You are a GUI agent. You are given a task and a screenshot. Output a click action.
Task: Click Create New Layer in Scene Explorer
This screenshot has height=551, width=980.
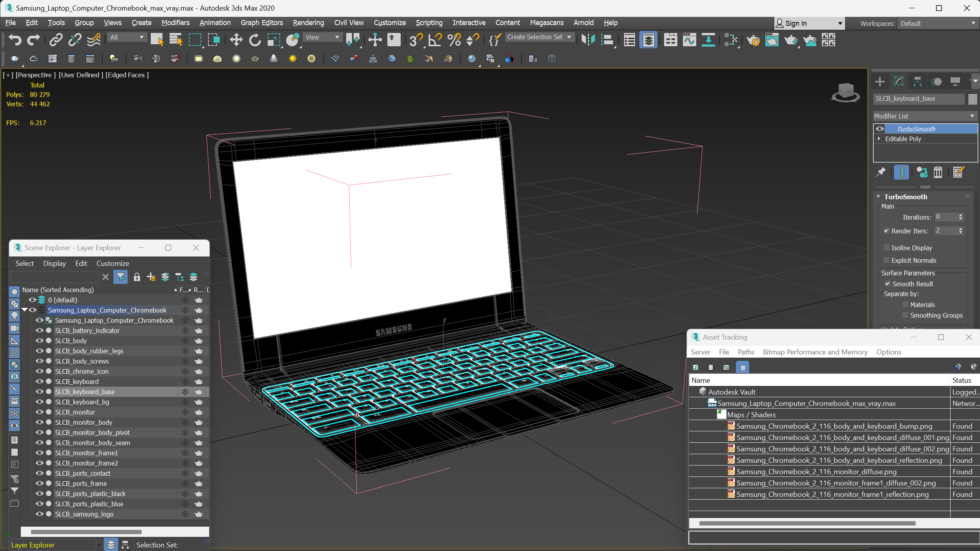coord(151,277)
